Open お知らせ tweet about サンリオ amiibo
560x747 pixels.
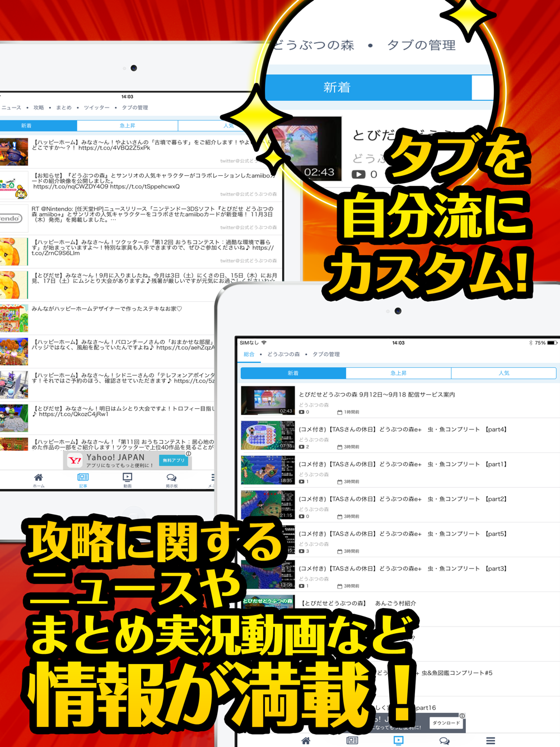140,184
